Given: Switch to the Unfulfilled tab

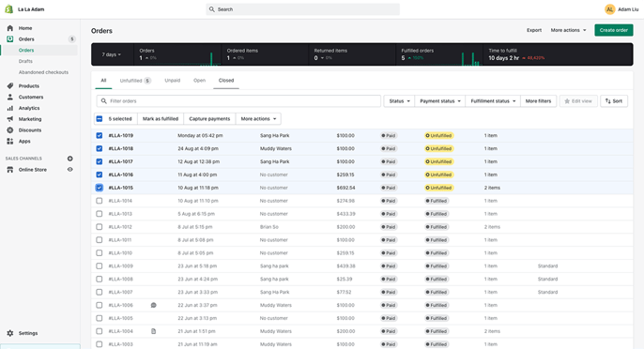Looking at the screenshot, I should point(135,81).
